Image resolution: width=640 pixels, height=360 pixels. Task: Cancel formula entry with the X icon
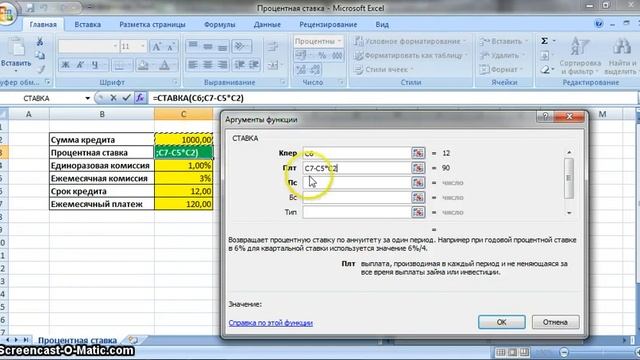(113, 98)
